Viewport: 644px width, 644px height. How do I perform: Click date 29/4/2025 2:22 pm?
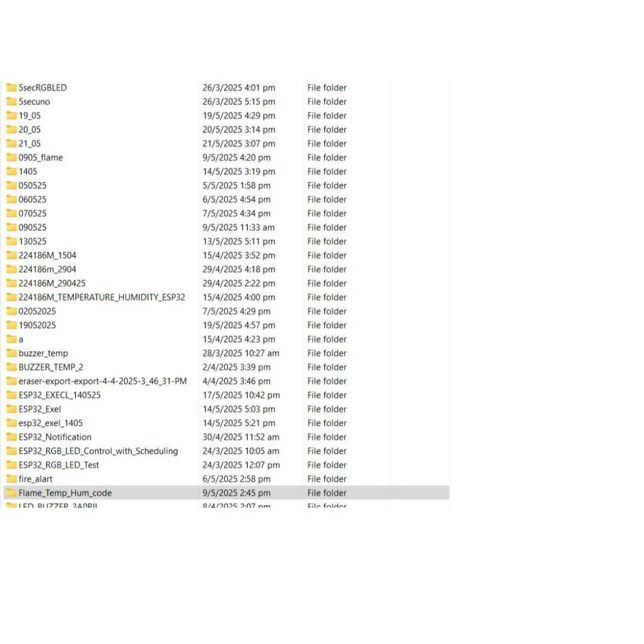pos(239,283)
